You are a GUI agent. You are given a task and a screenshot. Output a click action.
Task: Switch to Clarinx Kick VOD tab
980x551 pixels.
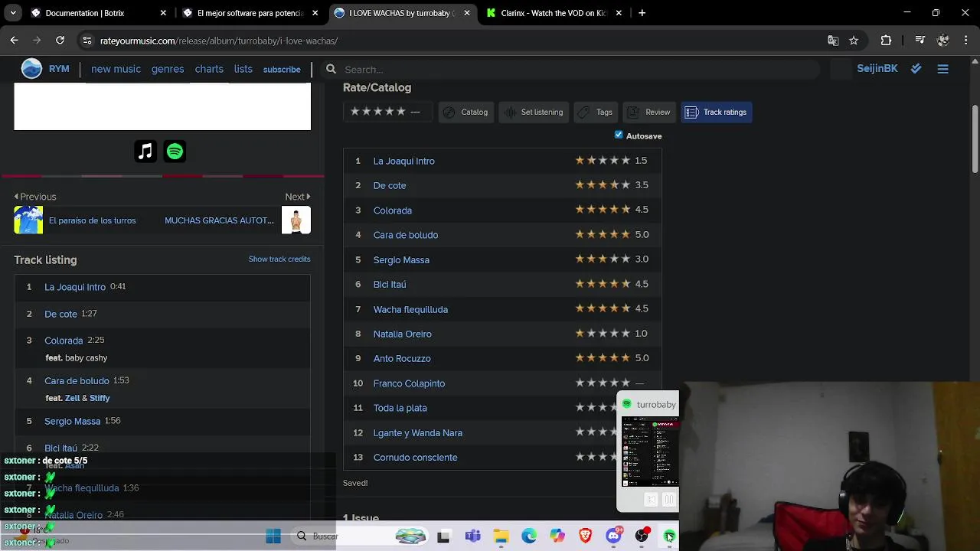point(554,13)
